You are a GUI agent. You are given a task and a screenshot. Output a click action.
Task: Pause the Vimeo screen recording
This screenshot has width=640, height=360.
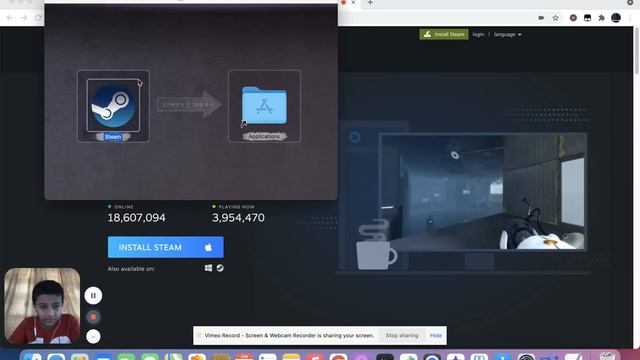tap(93, 296)
